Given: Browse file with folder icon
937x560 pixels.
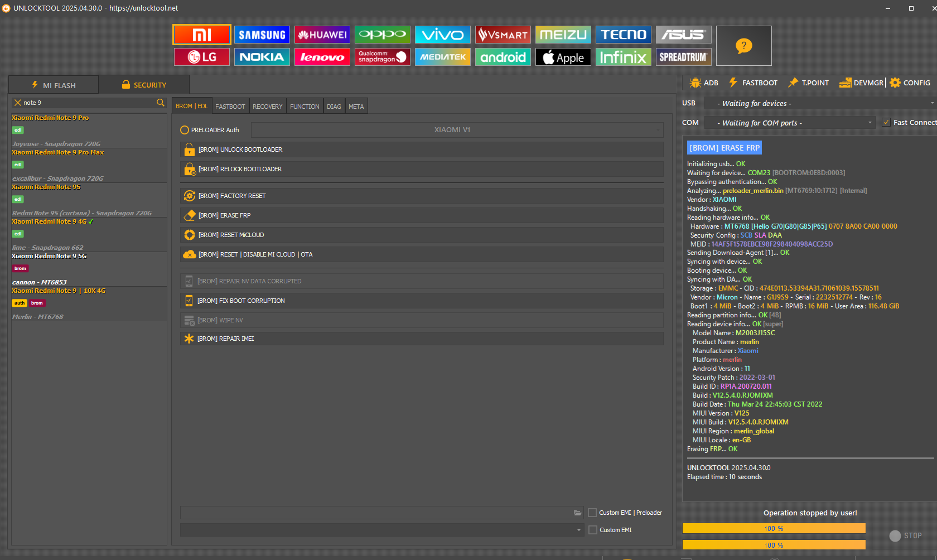Looking at the screenshot, I should (578, 513).
